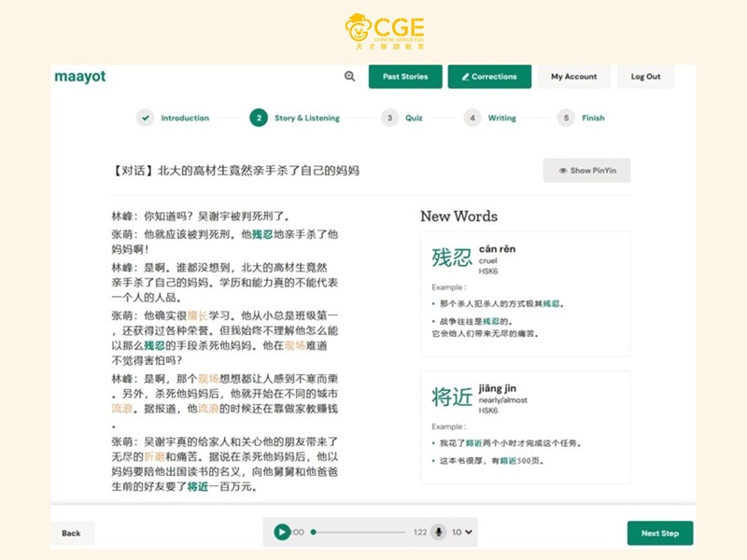Open the search magnifier icon
The height and width of the screenshot is (560, 747).
(x=349, y=77)
